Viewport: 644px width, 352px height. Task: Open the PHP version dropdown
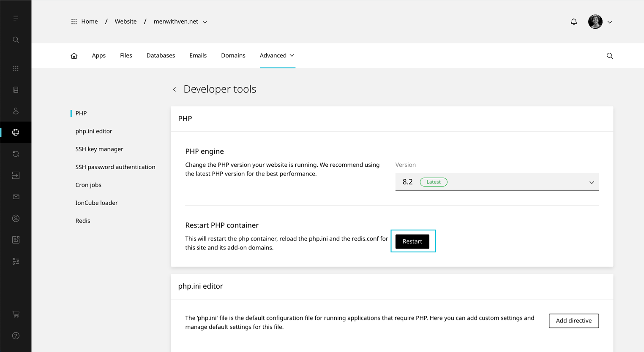(497, 182)
